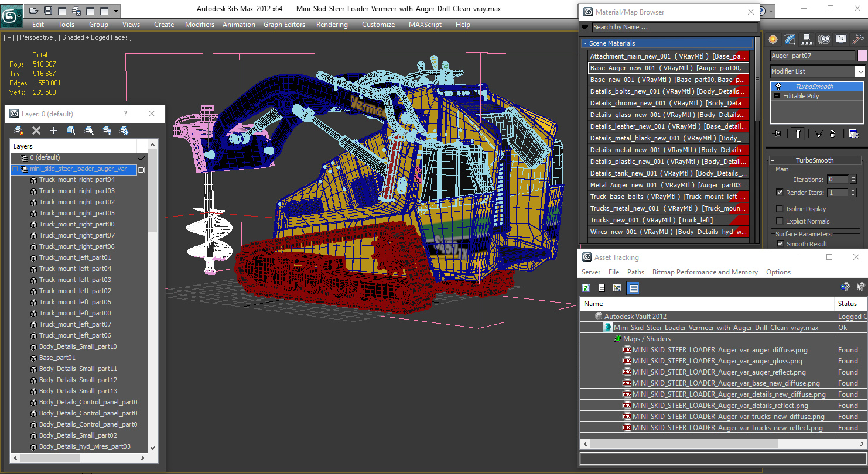Collapse the Scene Materials group
This screenshot has width=868, height=474.
coord(585,43)
